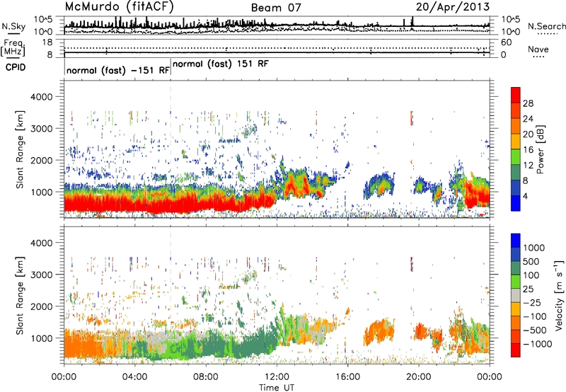Click the "Time UT" axis title
Viewport: 566px width, 392px height.
pos(277,387)
